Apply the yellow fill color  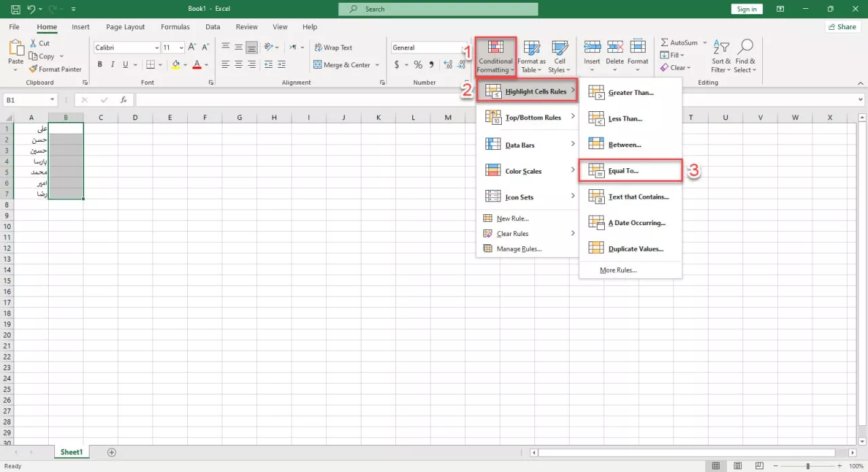pos(176,65)
